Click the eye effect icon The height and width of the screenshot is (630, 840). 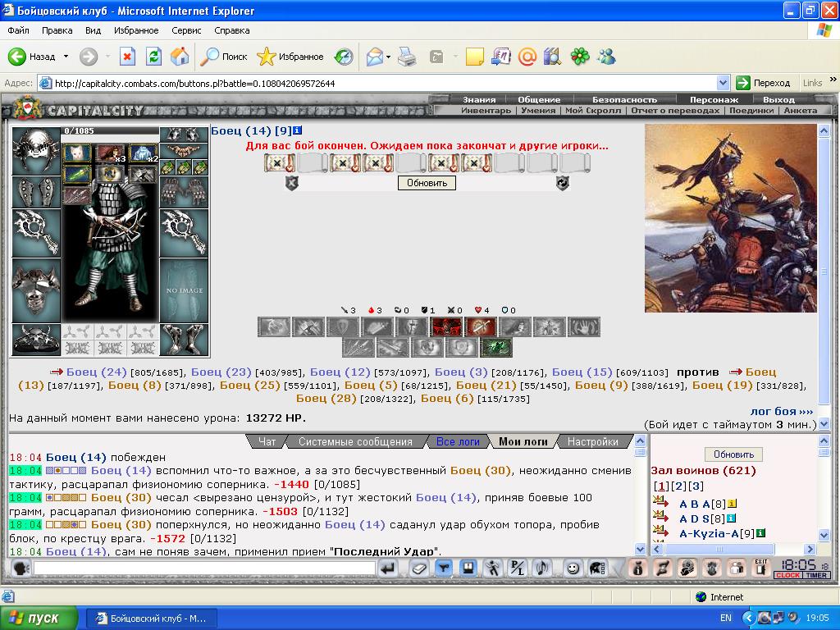coord(110,174)
